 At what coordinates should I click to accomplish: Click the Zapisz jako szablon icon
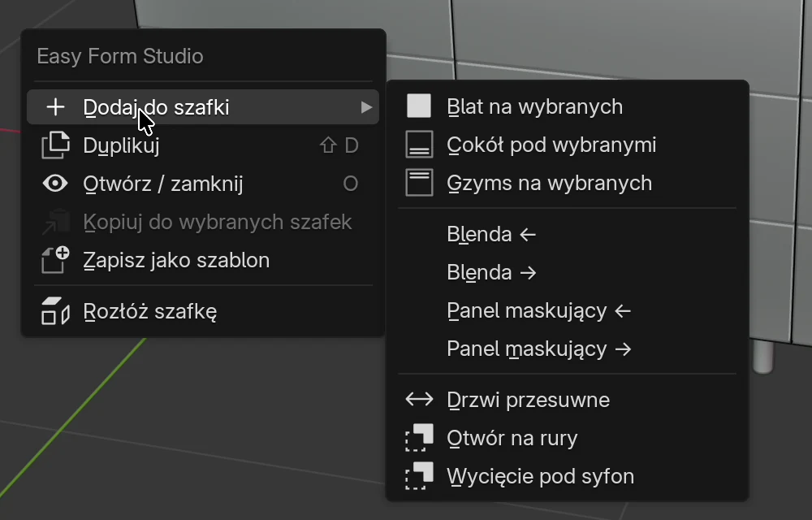pos(55,260)
